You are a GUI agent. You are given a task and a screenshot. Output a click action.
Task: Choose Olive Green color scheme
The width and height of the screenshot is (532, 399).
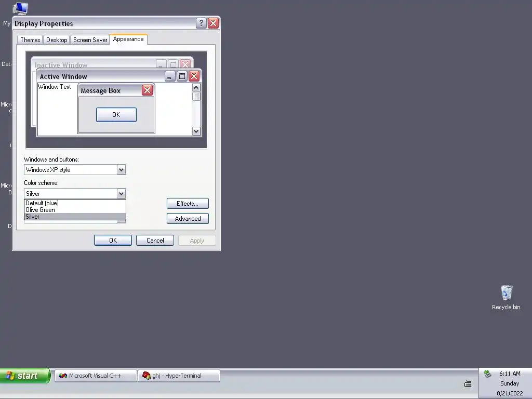pos(75,210)
